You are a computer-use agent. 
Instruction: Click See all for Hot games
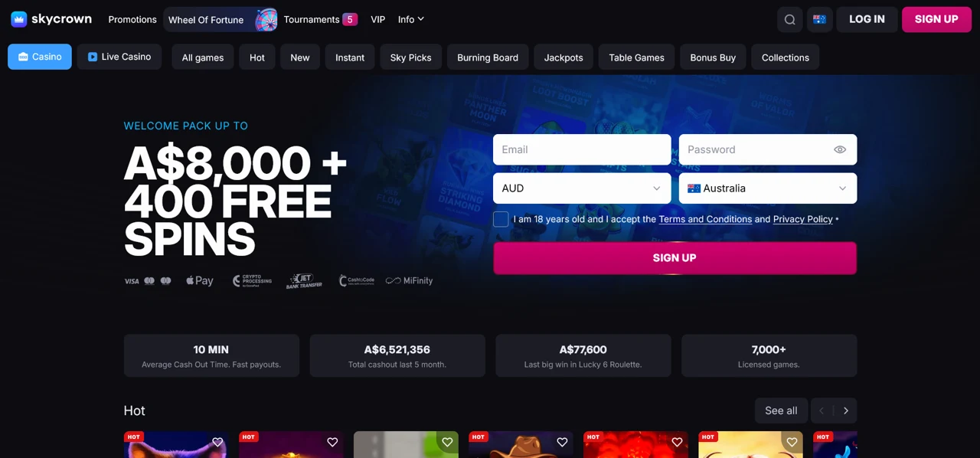[x=781, y=411]
